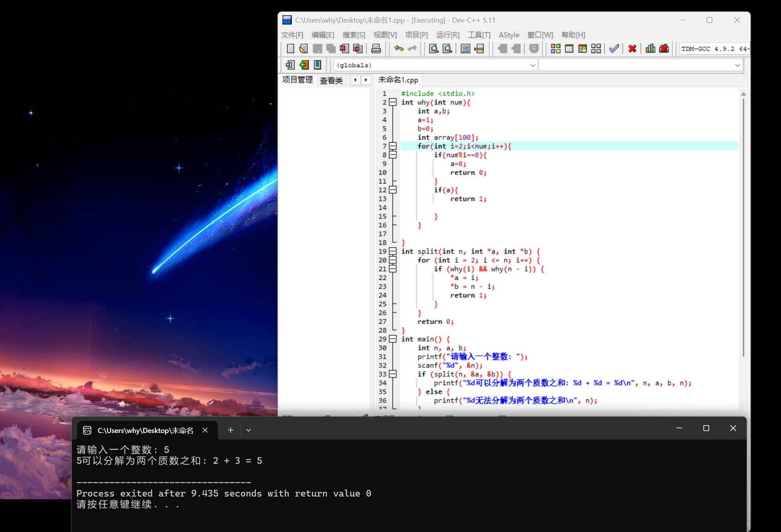Viewport: 781px width, 532px height.
Task: Click the New file toolbar icon
Action: (290, 49)
